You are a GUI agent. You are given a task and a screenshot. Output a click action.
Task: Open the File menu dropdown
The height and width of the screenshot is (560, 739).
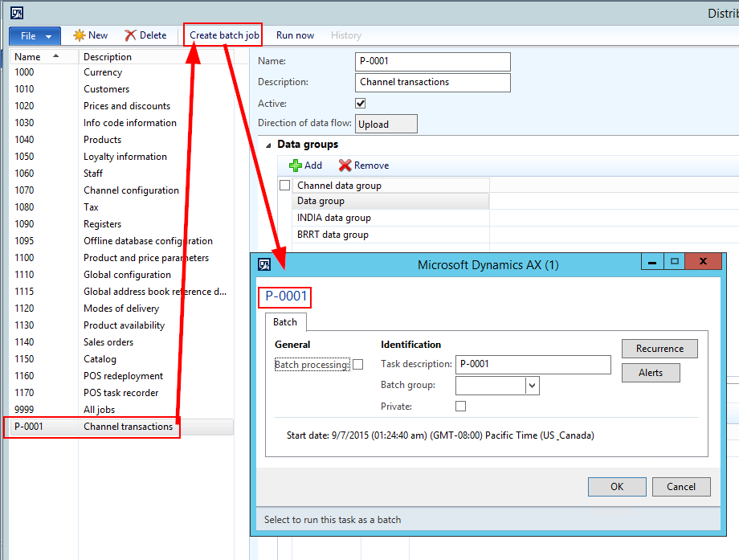click(x=35, y=36)
